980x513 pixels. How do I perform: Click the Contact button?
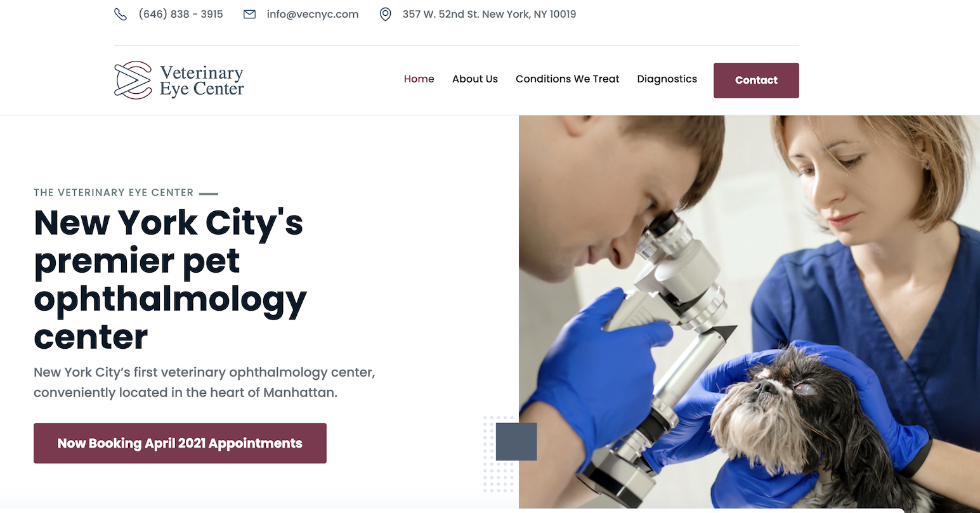coord(756,81)
